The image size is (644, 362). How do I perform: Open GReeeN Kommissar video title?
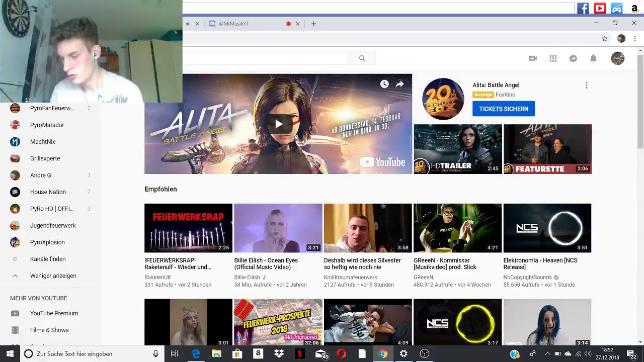tap(445, 263)
